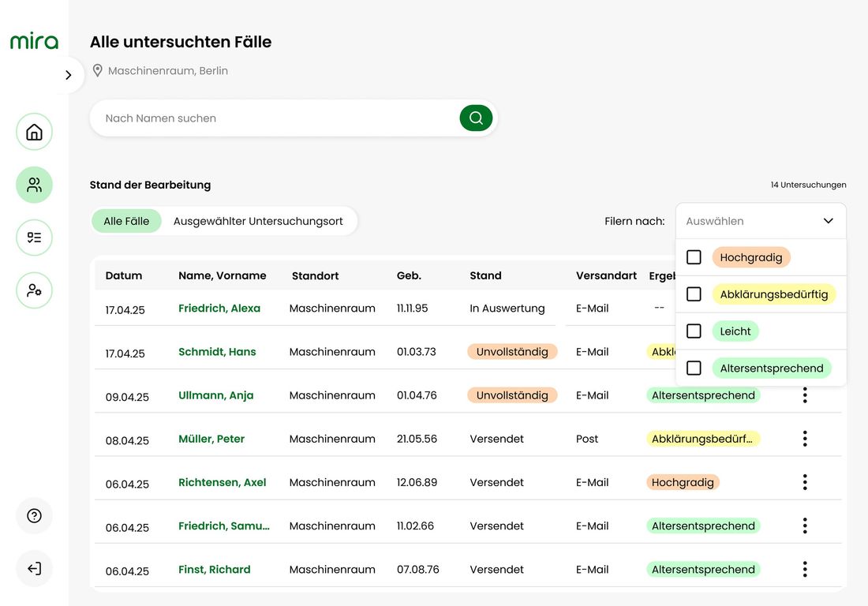Select the Alle Fälle tab
Viewport: 868px width, 606px height.
(x=126, y=221)
